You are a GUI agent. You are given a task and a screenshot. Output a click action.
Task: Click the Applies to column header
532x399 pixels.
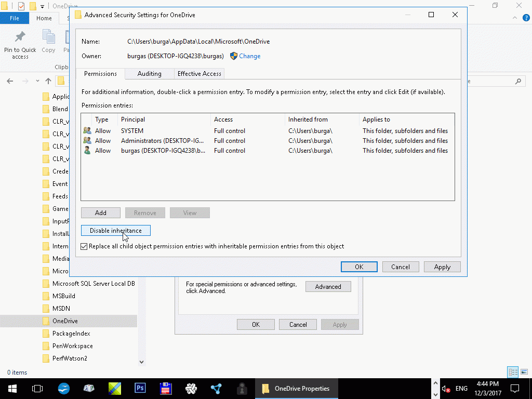[x=406, y=119]
